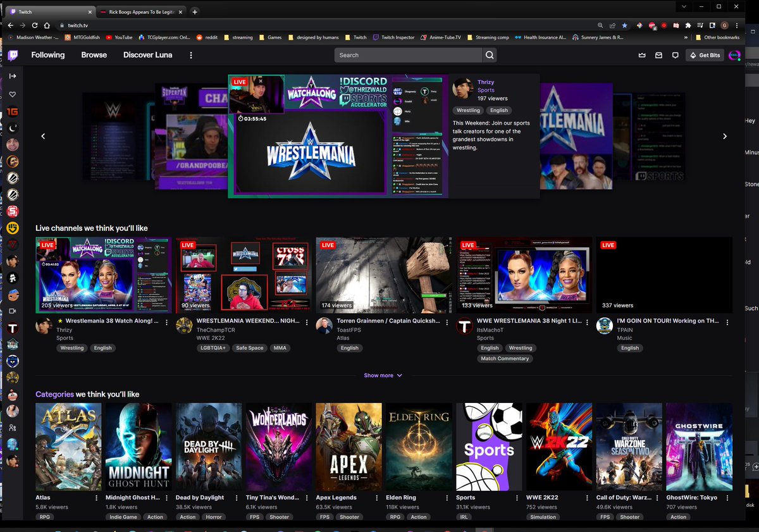The width and height of the screenshot is (759, 532).
Task: Open more navigation options three-dot menu
Action: pos(191,55)
